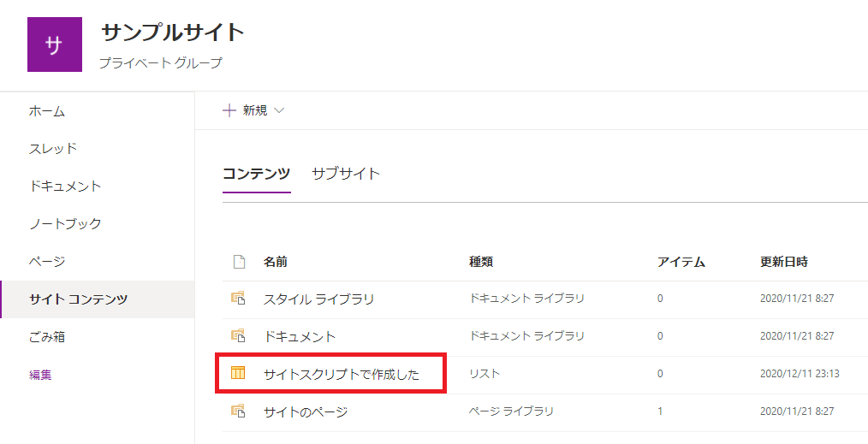Click the サイトのページ page library icon
The height and width of the screenshot is (444, 868).
[238, 411]
